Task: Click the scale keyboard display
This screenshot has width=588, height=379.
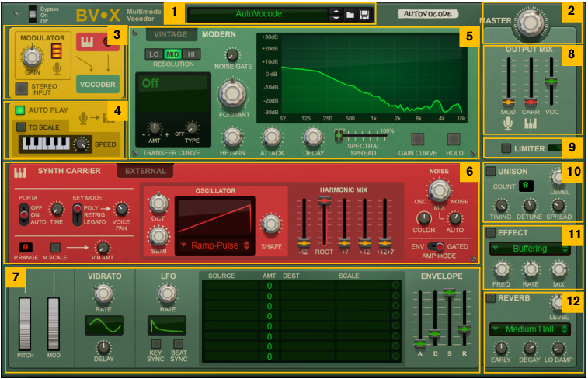Action: pyautogui.click(x=46, y=144)
